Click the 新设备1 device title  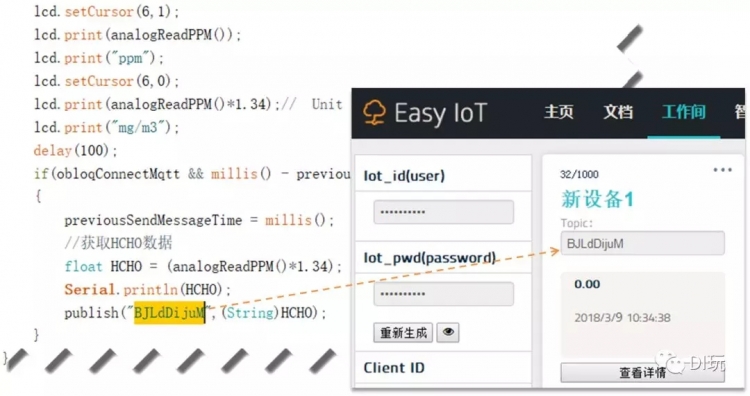pos(597,199)
